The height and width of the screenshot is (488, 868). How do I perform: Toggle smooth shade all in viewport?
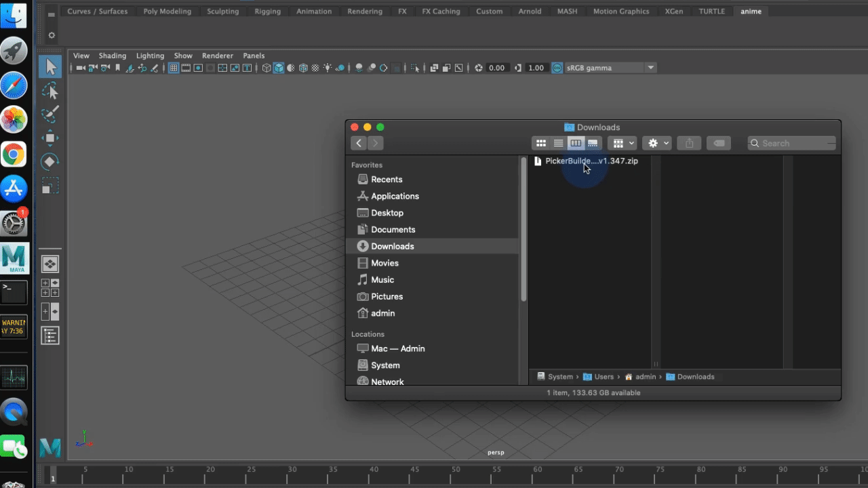[279, 68]
